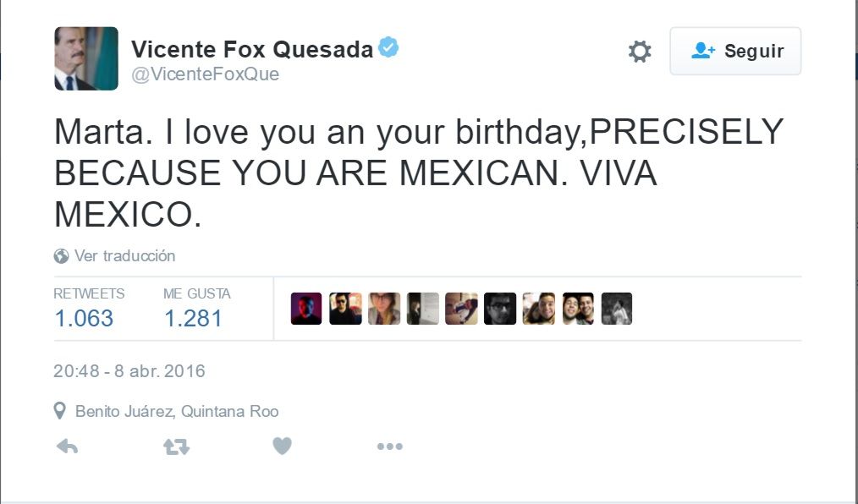The width and height of the screenshot is (858, 504).
Task: Toggle the like heart on this tweet
Action: coord(282,446)
